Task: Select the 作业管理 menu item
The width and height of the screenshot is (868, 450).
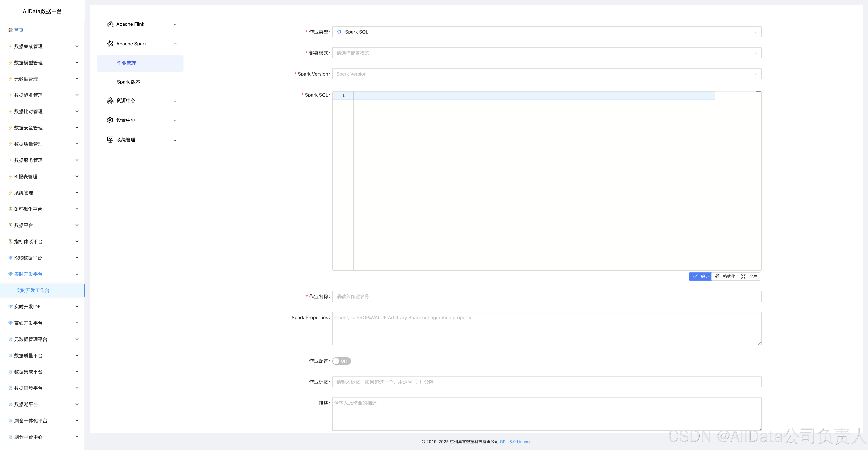Action: click(140, 63)
